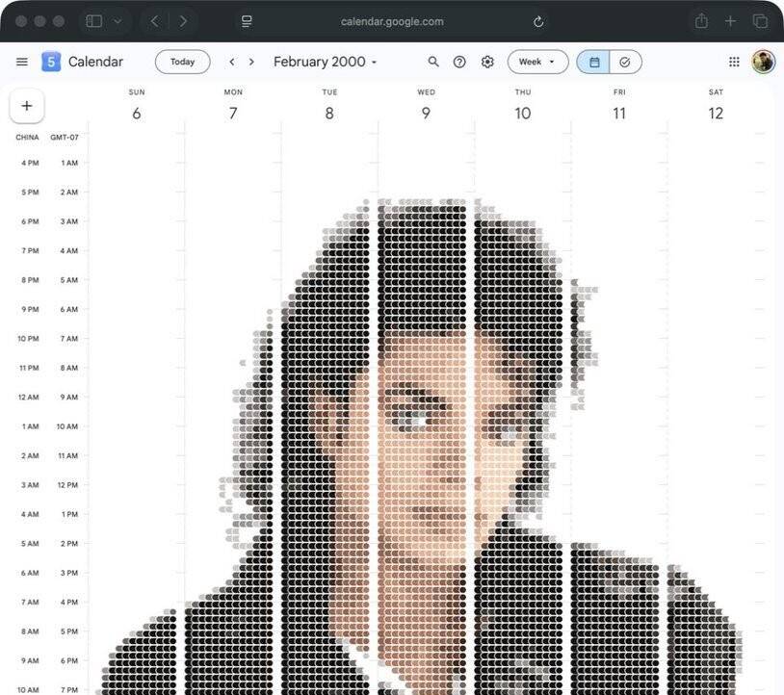784x695 pixels.
Task: Click the calendar.google.com address bar
Action: (392, 21)
